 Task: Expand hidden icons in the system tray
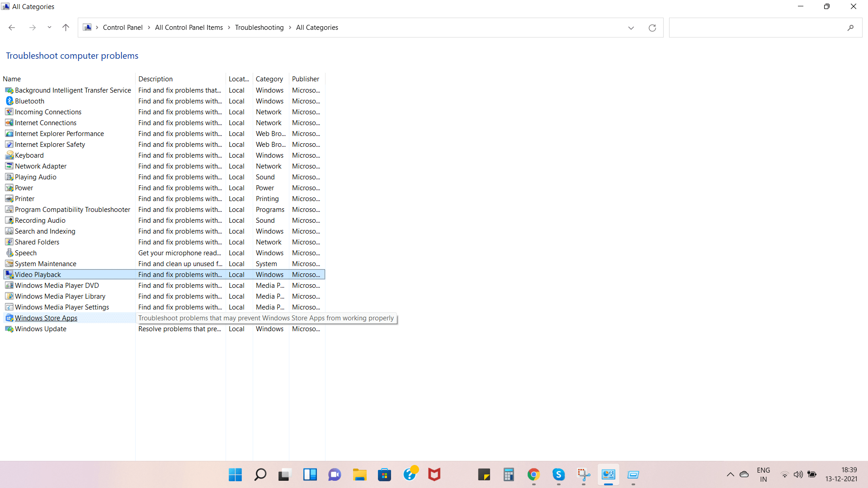pos(730,474)
